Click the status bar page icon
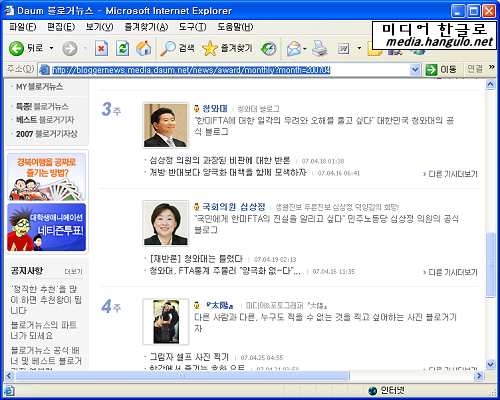500x400 pixels. click(9, 390)
